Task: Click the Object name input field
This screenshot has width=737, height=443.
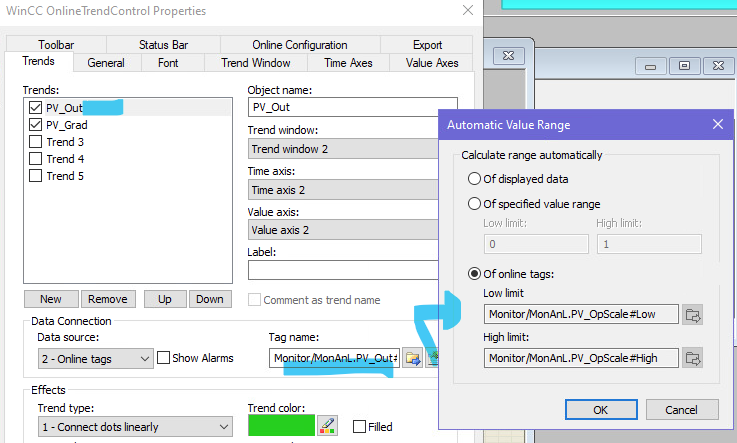Action: click(x=353, y=107)
